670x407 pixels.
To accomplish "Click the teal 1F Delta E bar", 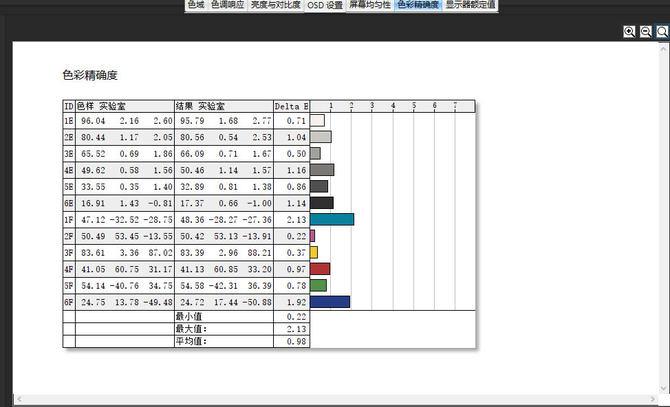I will pos(332,220).
